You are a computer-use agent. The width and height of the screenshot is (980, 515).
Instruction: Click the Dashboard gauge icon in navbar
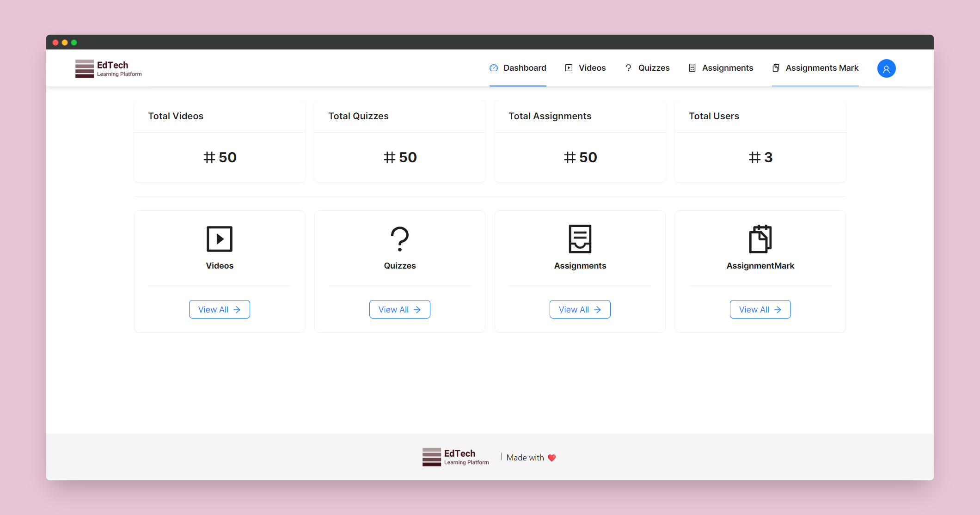[494, 68]
